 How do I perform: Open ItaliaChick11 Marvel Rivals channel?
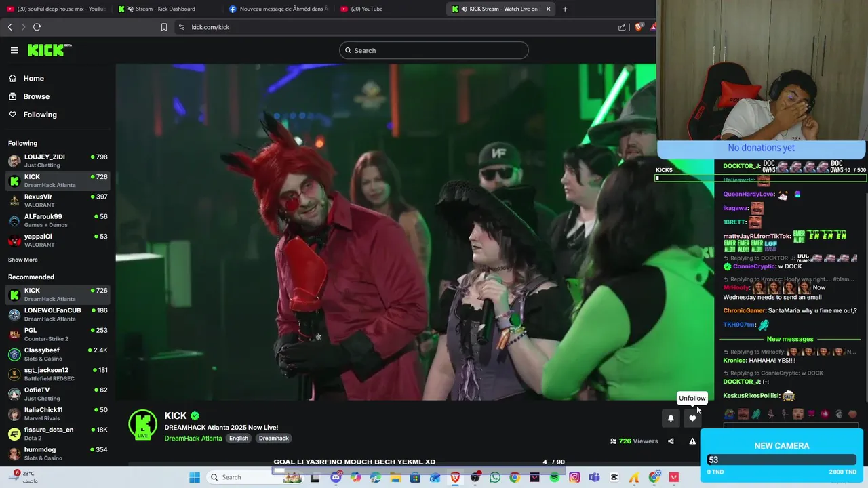click(58, 413)
